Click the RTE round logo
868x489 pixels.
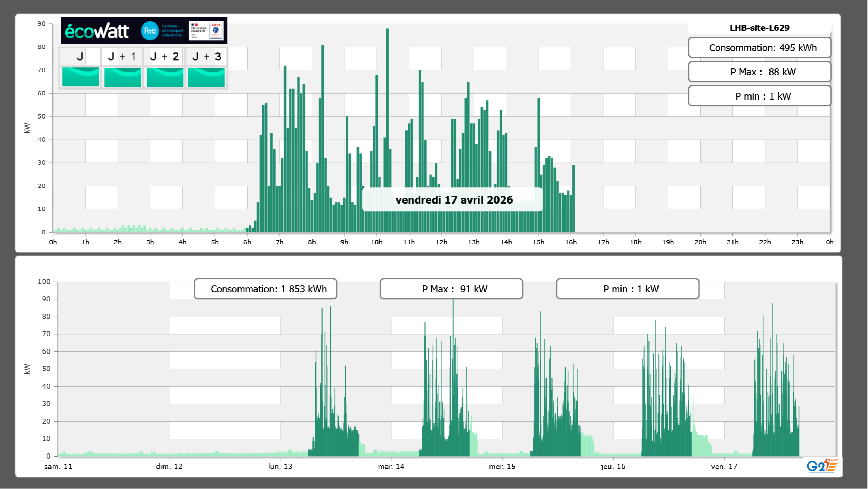point(150,31)
